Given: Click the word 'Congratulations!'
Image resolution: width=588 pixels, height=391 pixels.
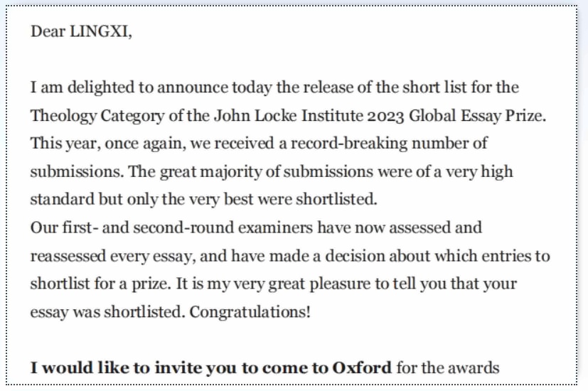Looking at the screenshot, I should (x=250, y=312).
